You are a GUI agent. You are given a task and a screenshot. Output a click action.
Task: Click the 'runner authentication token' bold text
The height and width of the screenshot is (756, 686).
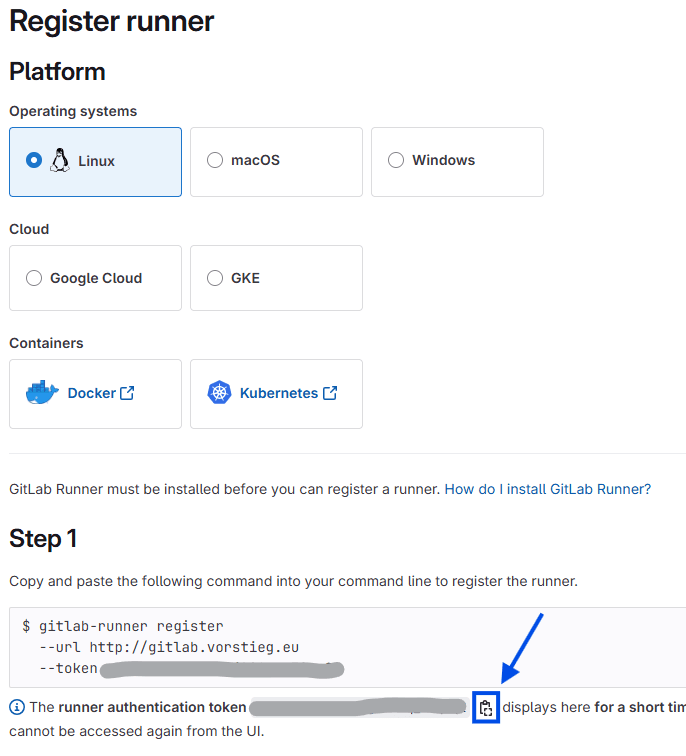(152, 707)
